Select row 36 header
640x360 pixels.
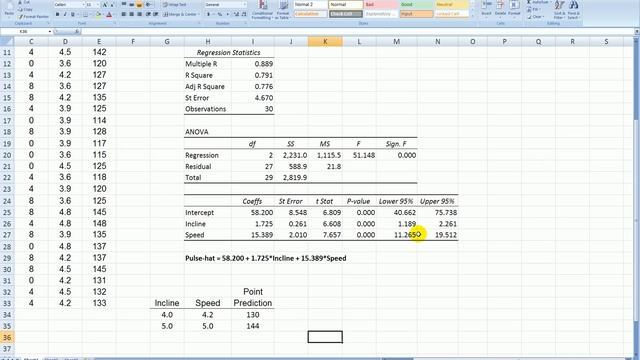[x=7, y=337]
